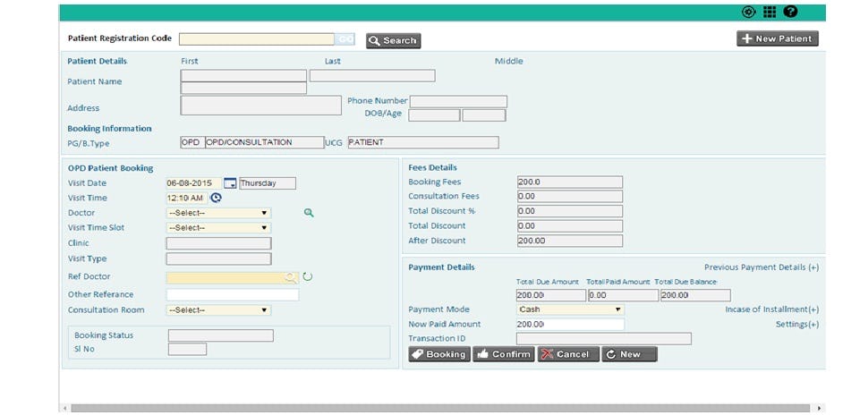The image size is (868, 415).
Task: Click the OPD/CONSULTATIION field
Action: tap(265, 142)
